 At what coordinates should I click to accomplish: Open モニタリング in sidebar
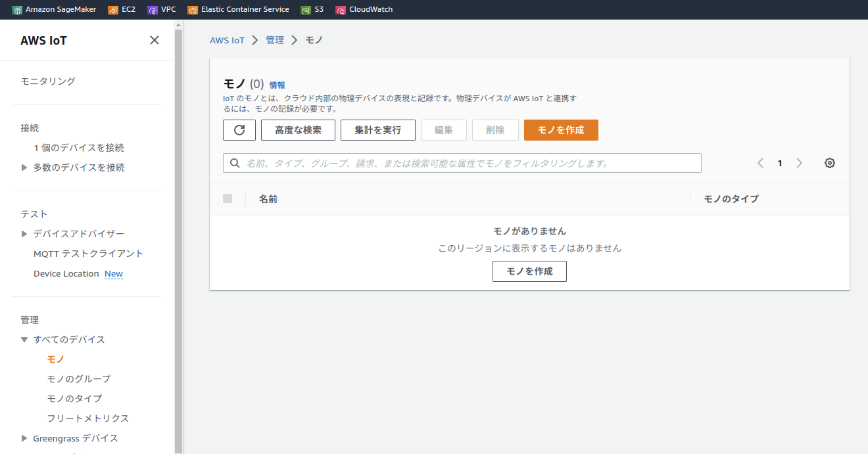tap(48, 81)
